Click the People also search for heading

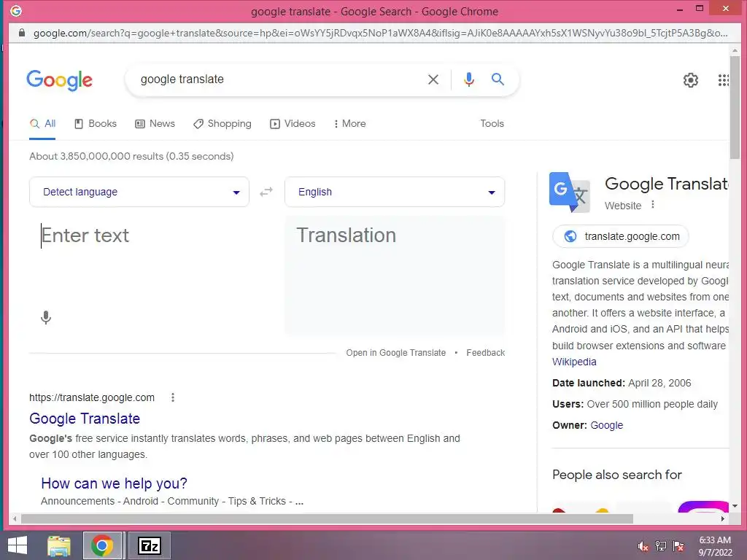pyautogui.click(x=617, y=475)
